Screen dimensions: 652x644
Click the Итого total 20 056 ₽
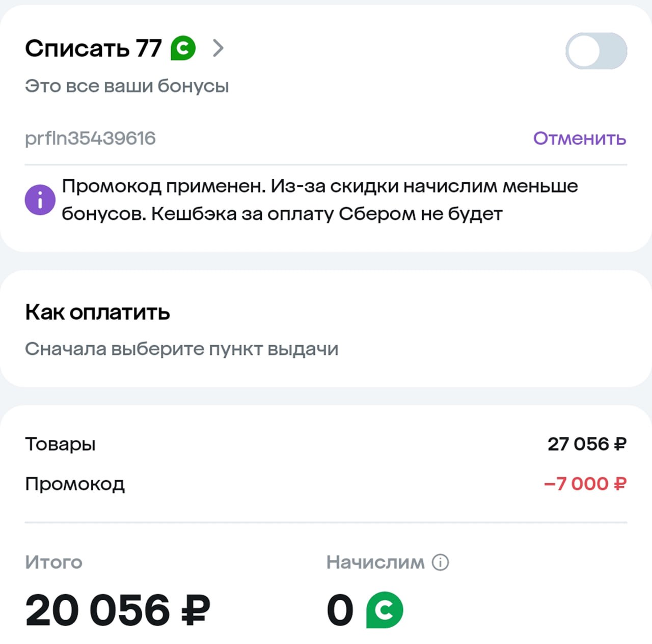tap(117, 610)
